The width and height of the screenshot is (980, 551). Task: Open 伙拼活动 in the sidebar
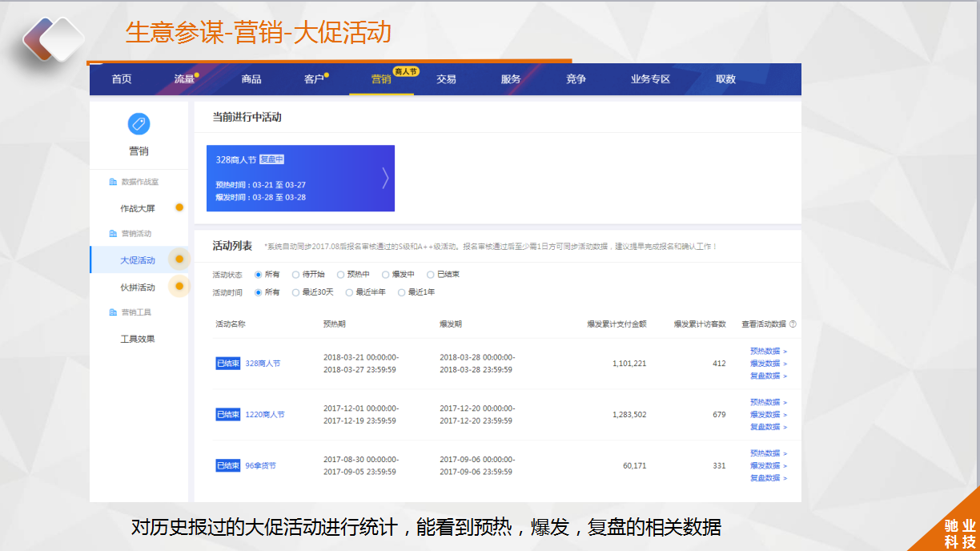[138, 287]
